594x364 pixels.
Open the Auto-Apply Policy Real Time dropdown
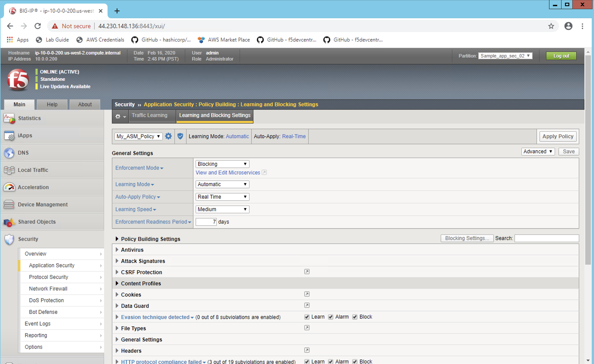[222, 197]
